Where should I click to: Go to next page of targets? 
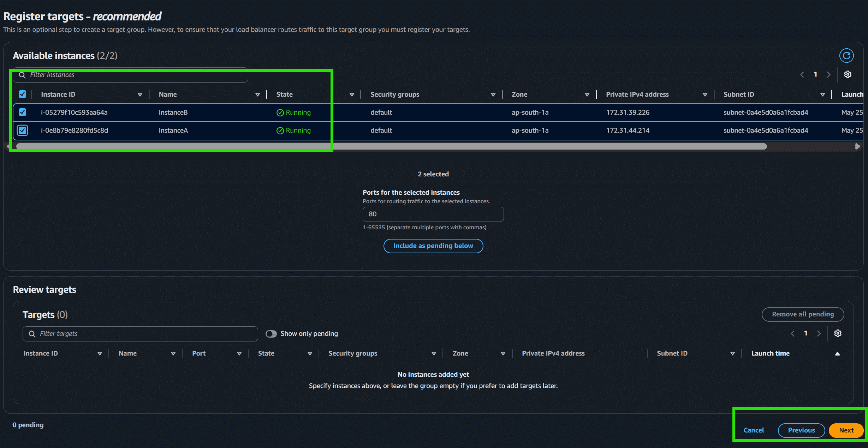(819, 333)
